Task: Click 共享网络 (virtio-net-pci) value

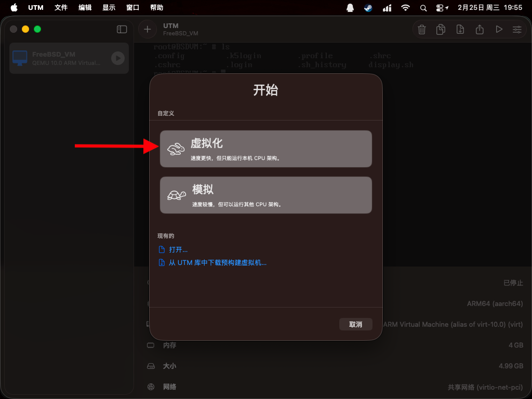Action: click(x=485, y=387)
